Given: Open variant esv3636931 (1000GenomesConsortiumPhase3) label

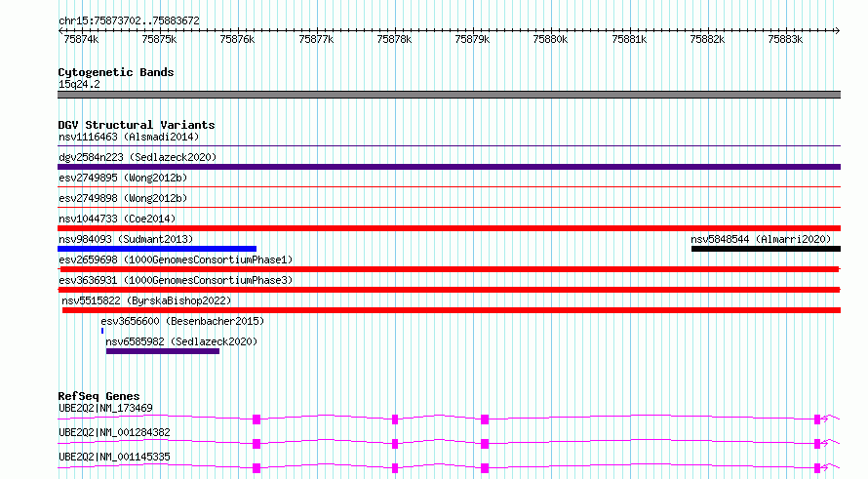Looking at the screenshot, I should 176,280.
